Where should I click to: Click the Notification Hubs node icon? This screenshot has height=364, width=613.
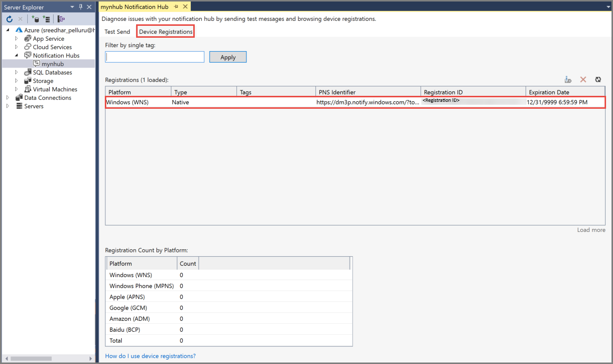(x=27, y=55)
